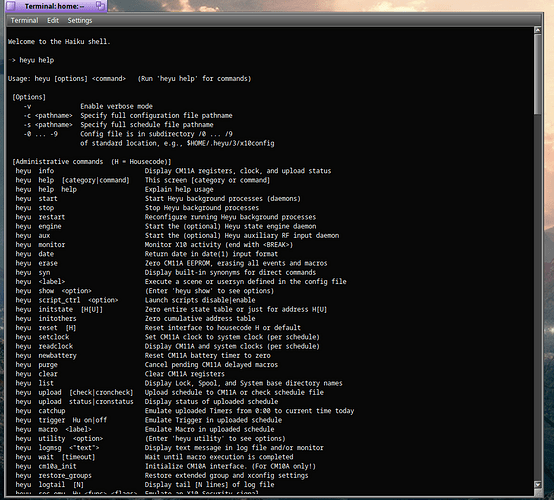Screen dimensions: 554x500
Task: Click the 'heyu logtail [N]' row
Action: (x=145, y=485)
